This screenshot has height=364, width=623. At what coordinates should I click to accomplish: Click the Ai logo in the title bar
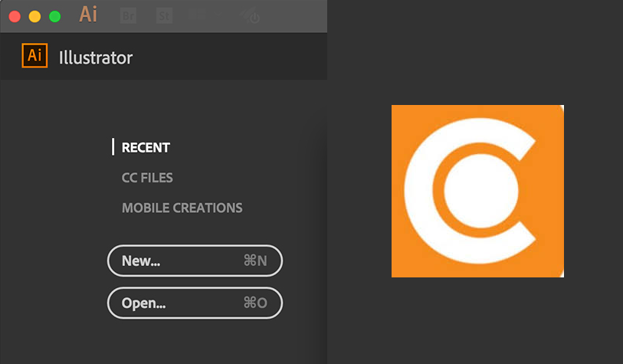[88, 15]
